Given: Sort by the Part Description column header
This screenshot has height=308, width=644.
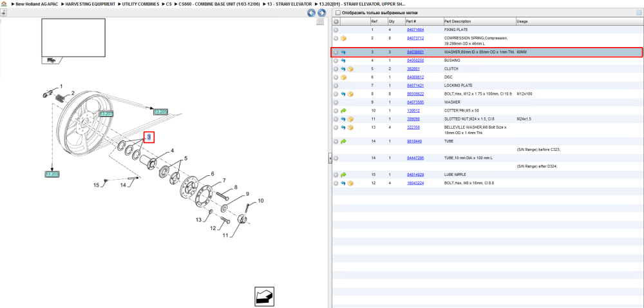Looking at the screenshot, I should (x=457, y=21).
